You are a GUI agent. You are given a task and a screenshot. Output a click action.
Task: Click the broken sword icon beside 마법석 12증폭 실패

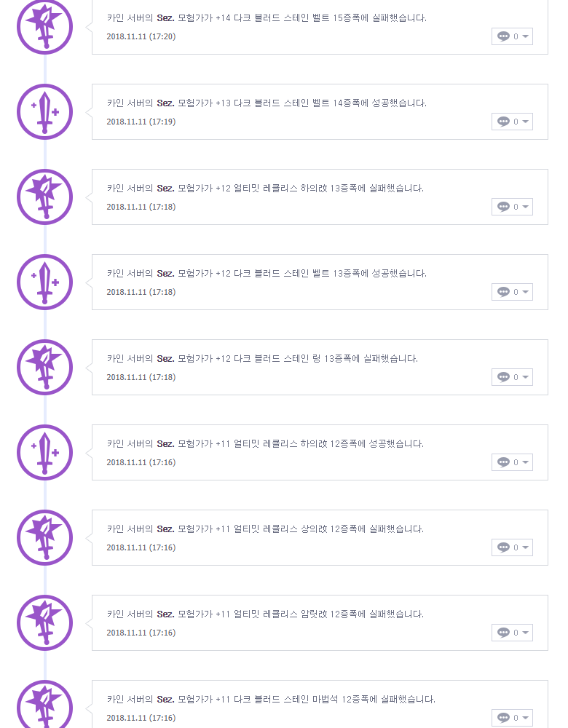(x=44, y=704)
